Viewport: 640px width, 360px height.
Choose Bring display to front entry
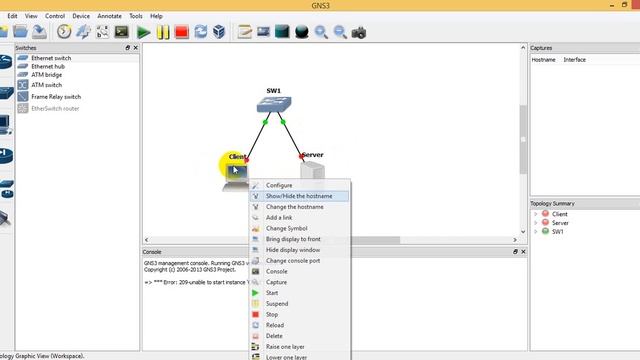coord(299,239)
